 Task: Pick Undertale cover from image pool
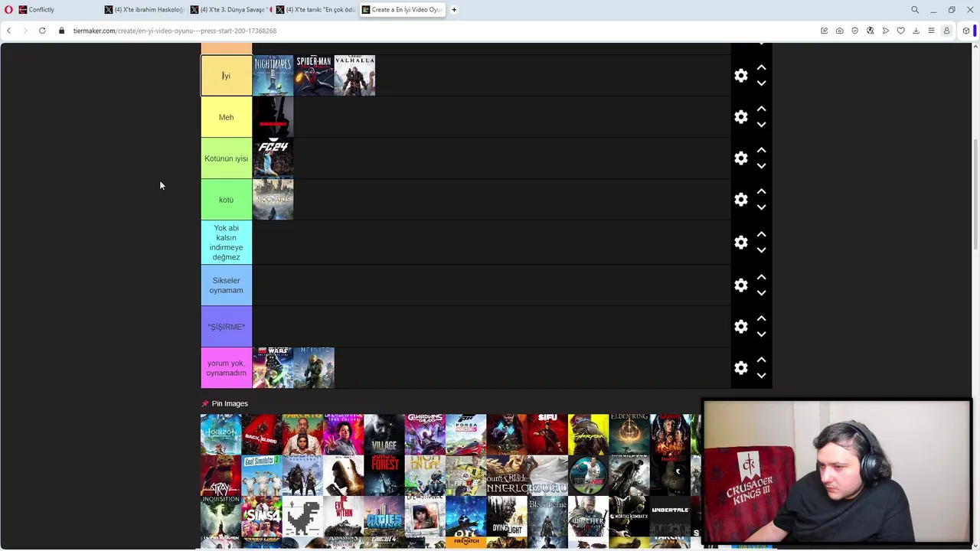670,517
